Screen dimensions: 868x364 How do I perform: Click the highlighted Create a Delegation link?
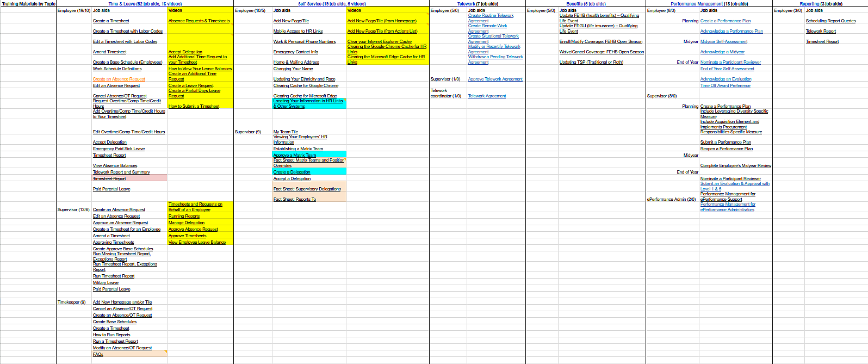tap(292, 172)
